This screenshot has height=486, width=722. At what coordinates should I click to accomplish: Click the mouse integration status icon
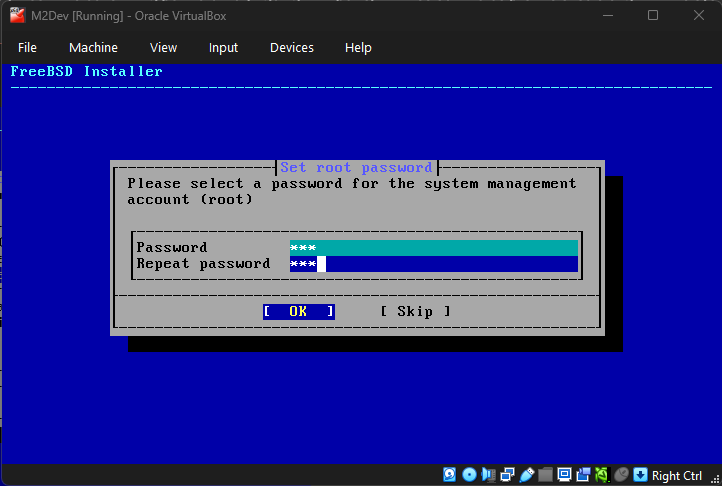tap(621, 475)
